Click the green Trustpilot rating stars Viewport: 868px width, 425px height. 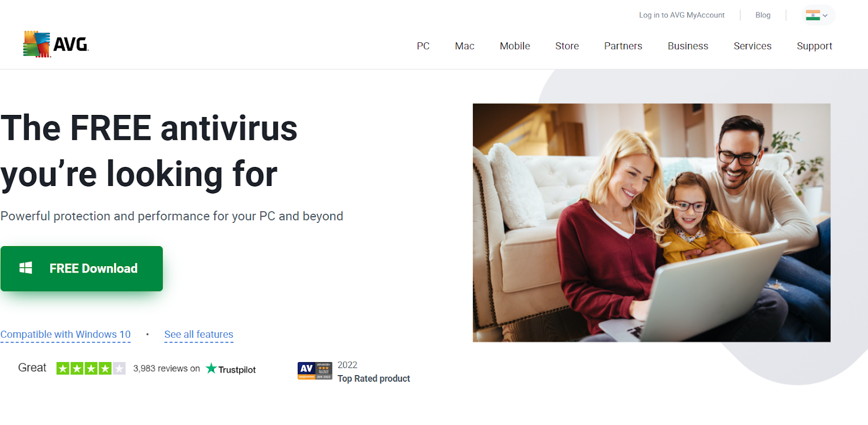pyautogui.click(x=91, y=369)
